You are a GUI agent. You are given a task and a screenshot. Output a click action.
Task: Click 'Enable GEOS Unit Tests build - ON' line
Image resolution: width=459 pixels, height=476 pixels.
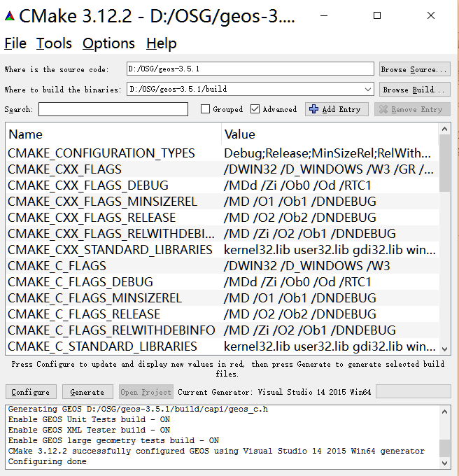click(89, 419)
